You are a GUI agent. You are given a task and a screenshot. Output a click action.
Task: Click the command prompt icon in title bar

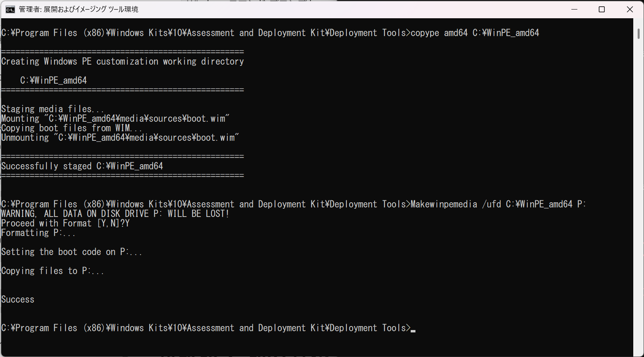click(10, 10)
